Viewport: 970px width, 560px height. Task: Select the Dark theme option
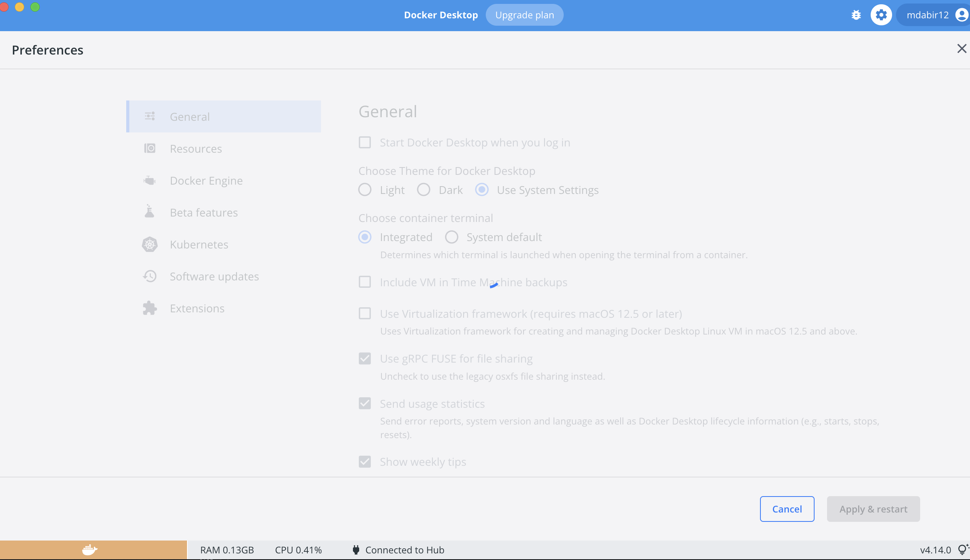point(423,190)
